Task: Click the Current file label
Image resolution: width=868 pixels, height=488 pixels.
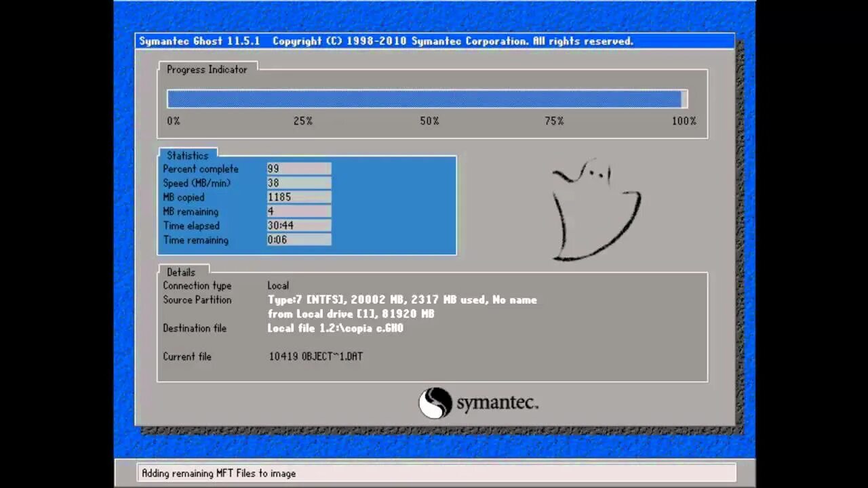Action: [187, 357]
